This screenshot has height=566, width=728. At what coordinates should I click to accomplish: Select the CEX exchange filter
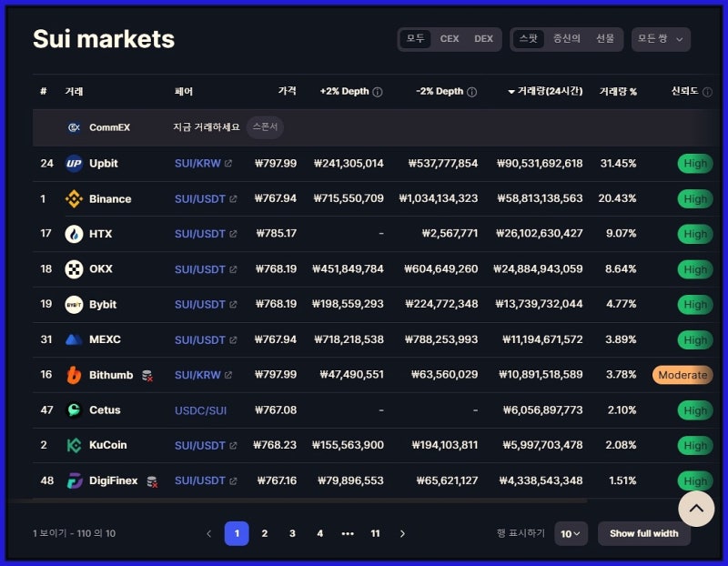pos(449,38)
